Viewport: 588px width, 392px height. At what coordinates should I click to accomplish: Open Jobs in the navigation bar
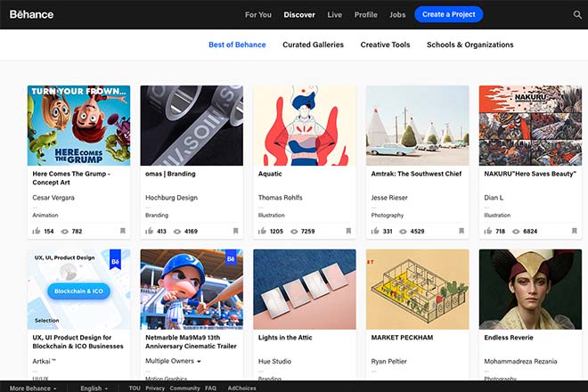[x=397, y=14]
